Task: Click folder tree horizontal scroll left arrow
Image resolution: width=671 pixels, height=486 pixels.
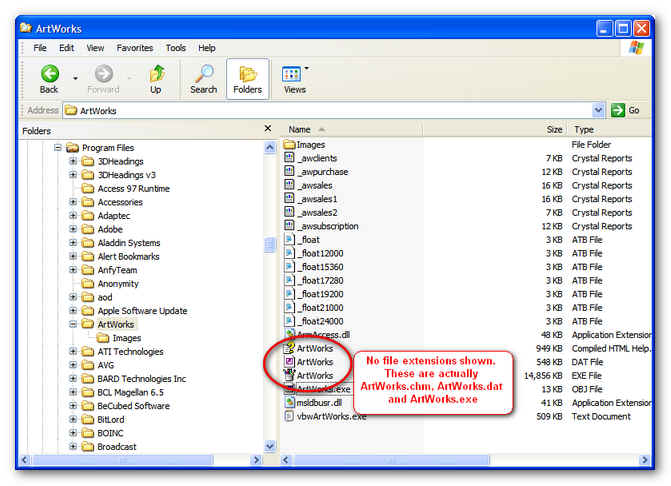Action: pos(24,460)
